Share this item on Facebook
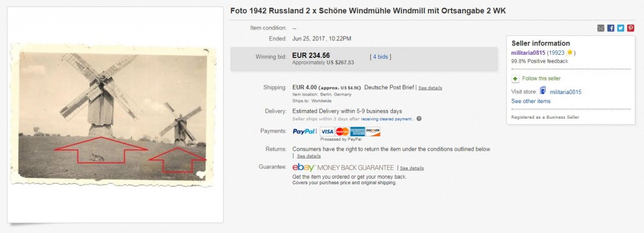 coord(611,28)
